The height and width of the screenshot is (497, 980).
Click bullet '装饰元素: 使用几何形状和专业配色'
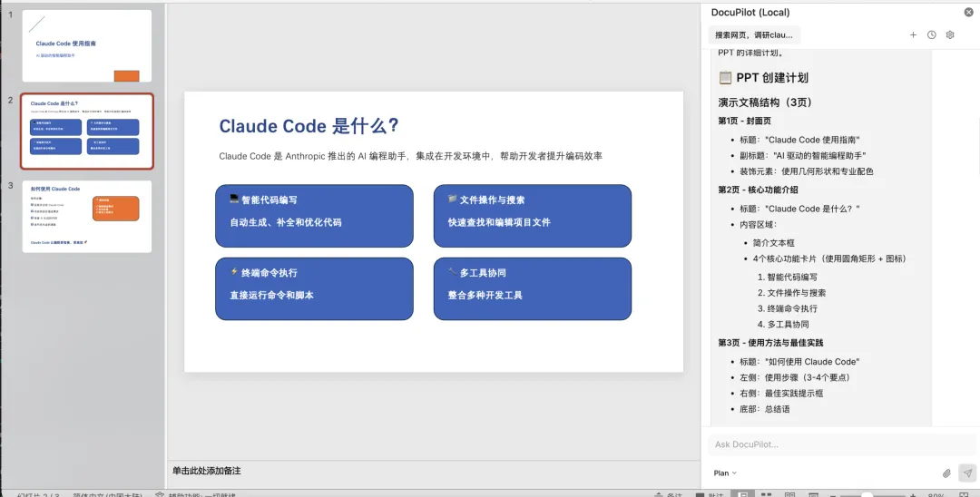pos(807,171)
